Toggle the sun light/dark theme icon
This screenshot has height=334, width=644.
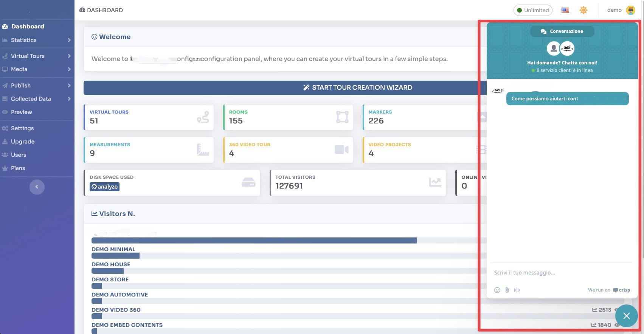tap(583, 10)
